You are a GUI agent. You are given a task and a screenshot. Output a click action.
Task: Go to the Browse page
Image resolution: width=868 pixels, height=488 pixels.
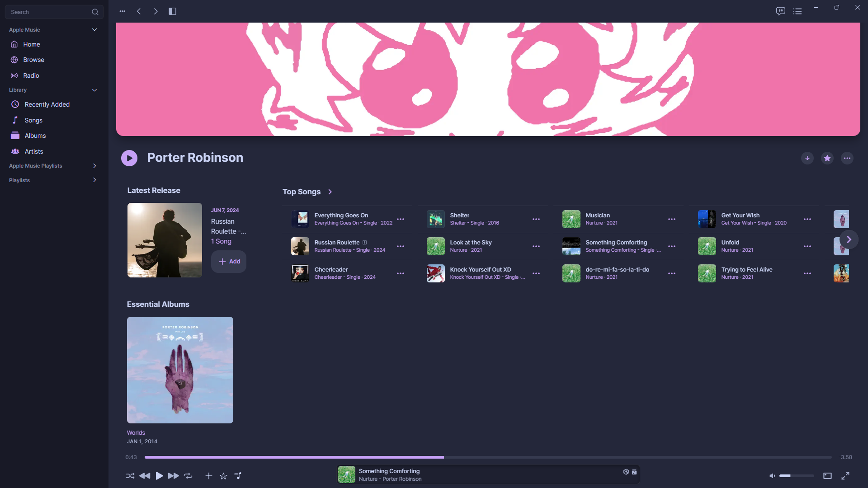pyautogui.click(x=33, y=60)
